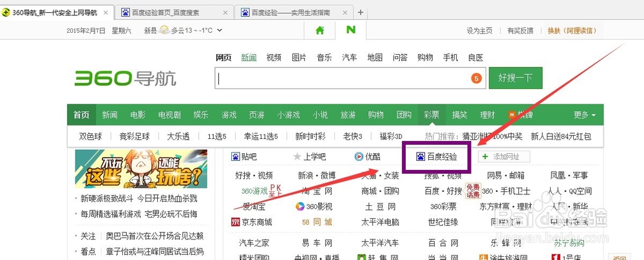Click headline 每周精选福利游戏 宅男必玩不后悔
The width and height of the screenshot is (644, 260).
139,214
